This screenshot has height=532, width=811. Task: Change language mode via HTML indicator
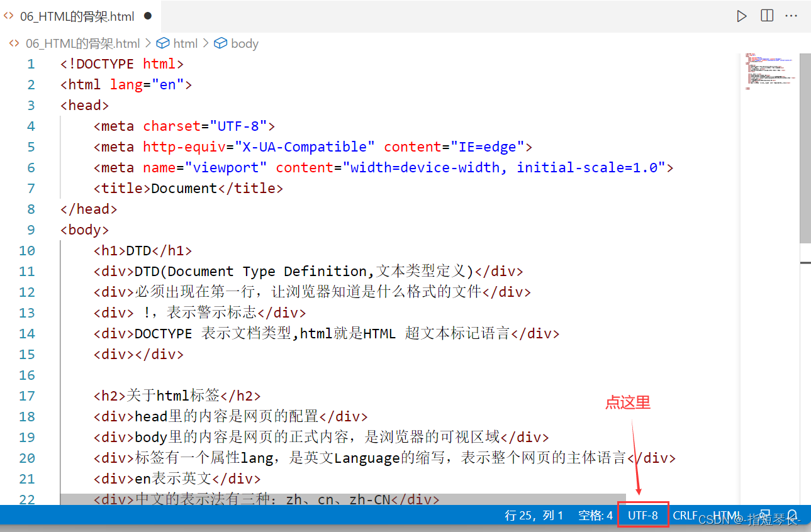tap(727, 515)
